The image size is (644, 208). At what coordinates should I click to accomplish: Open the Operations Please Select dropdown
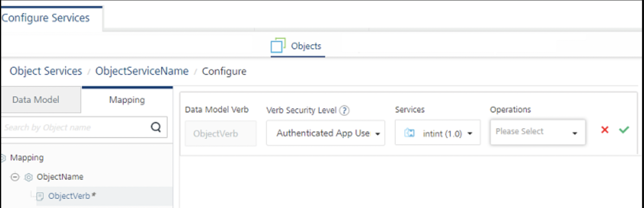pos(538,132)
